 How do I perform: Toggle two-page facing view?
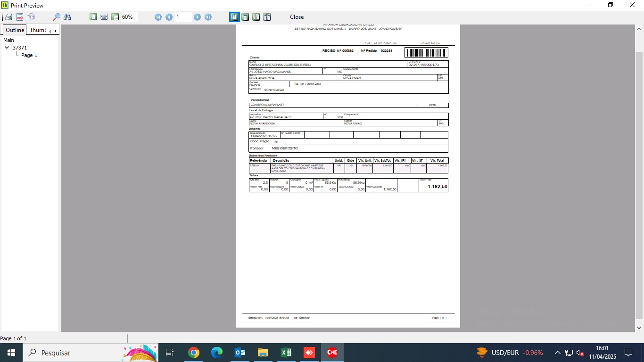tap(256, 17)
